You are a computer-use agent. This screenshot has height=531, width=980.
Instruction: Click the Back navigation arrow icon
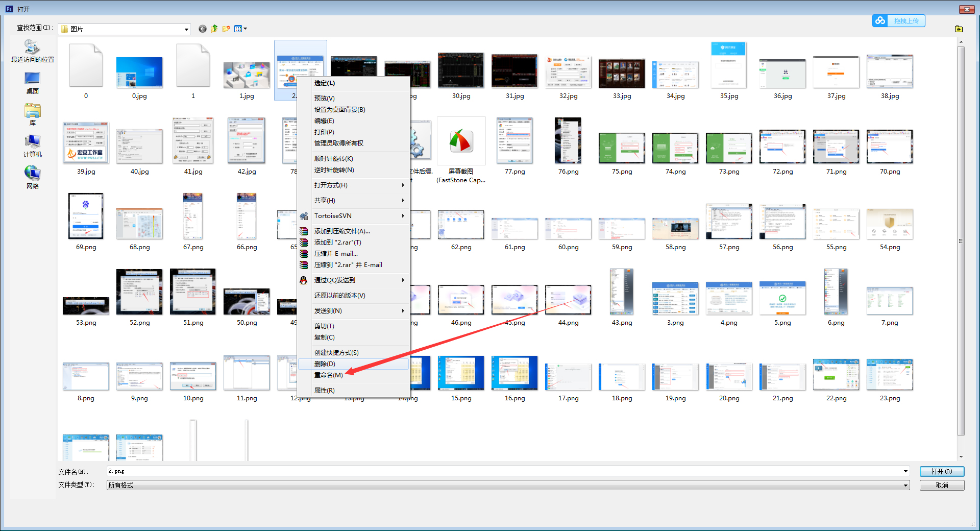click(x=202, y=29)
